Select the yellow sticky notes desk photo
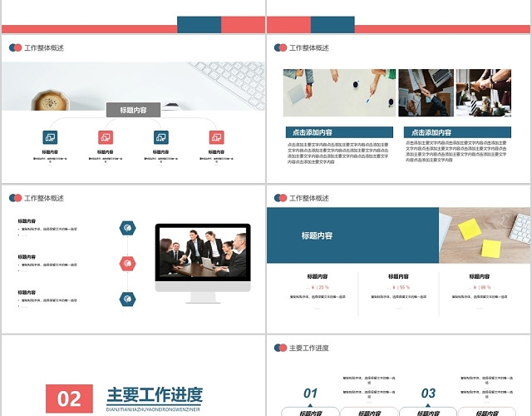532x416 pixels. pyautogui.click(x=485, y=235)
